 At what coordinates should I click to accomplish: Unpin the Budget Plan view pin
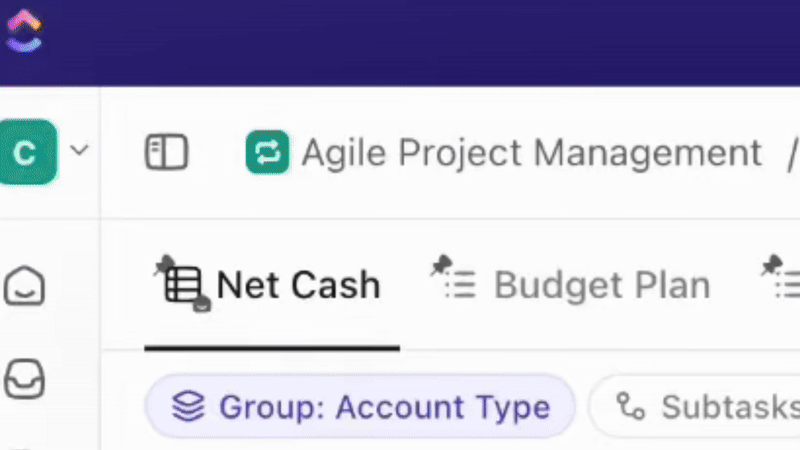[x=441, y=265]
